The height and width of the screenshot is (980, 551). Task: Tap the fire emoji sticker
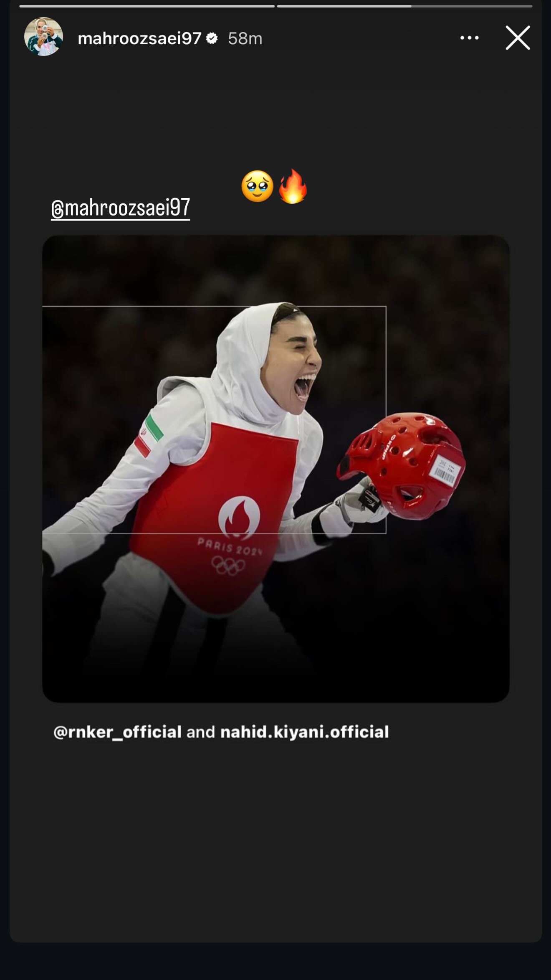point(293,186)
